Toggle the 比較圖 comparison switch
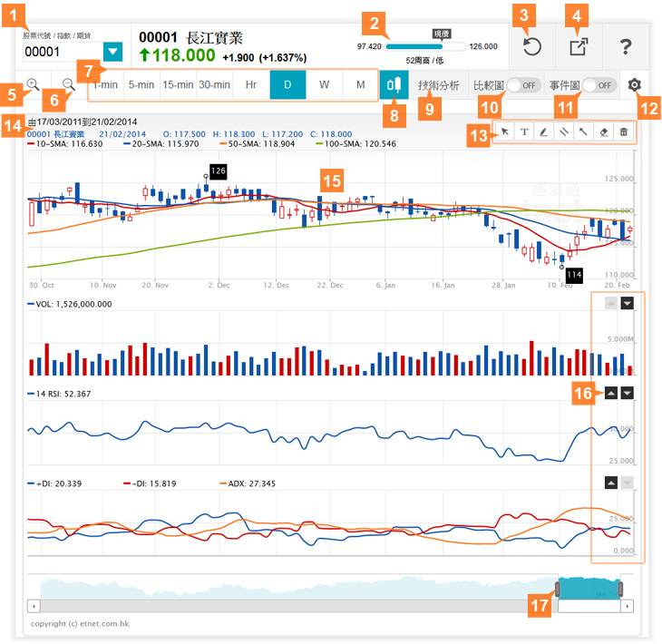Viewport: 662px width, 644px height. pyautogui.click(x=521, y=84)
